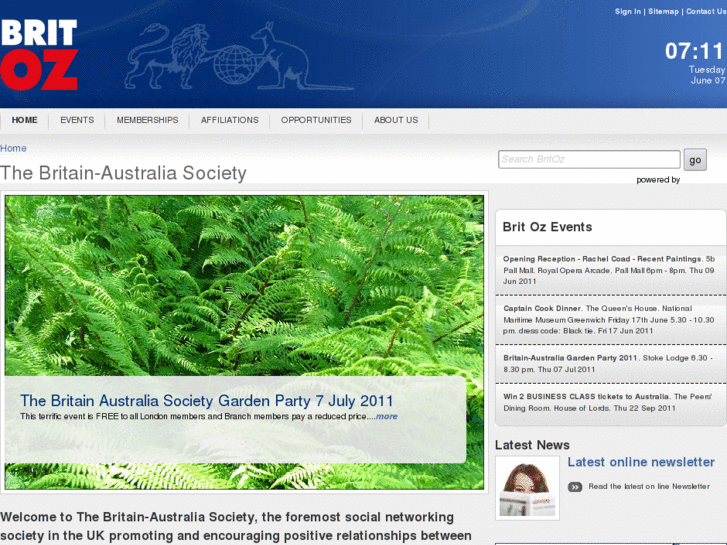727x545 pixels.
Task: Open the ABOUT US menu item
Action: pos(396,120)
